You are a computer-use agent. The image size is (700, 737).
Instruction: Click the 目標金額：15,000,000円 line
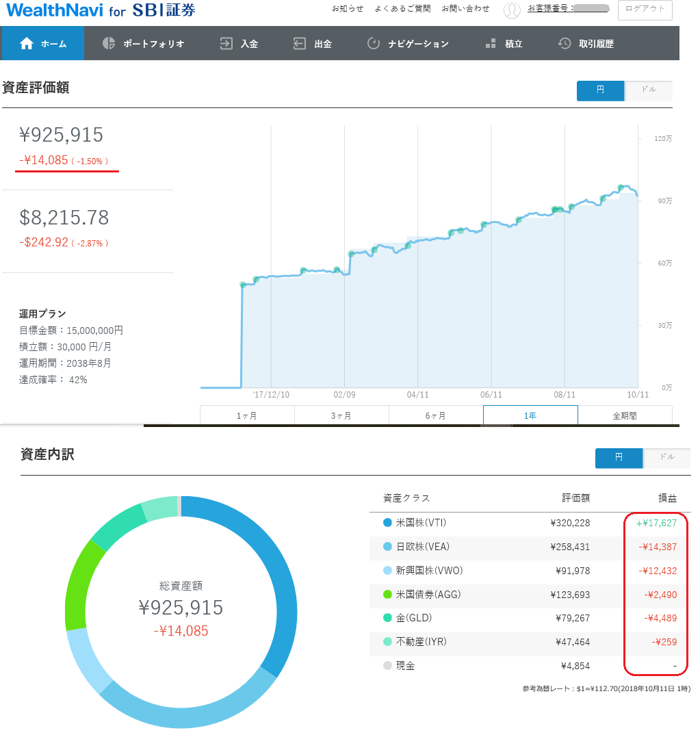point(71,331)
